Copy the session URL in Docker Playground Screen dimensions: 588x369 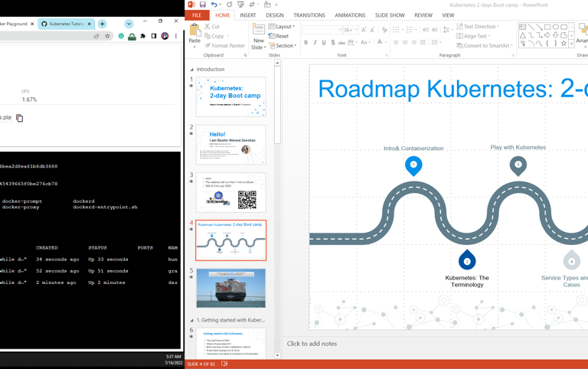tap(19, 118)
